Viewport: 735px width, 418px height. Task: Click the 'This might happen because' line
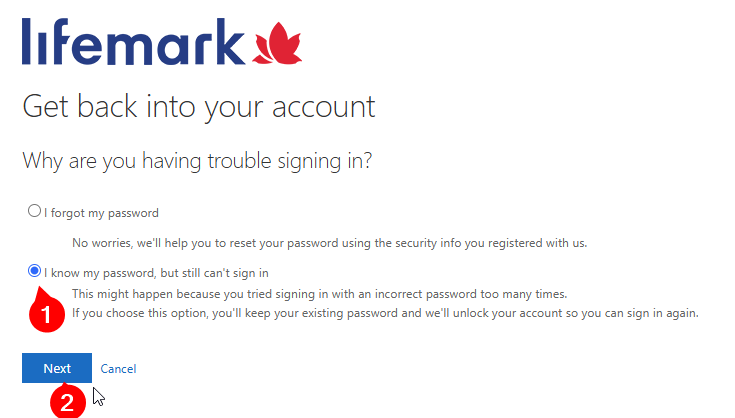click(319, 294)
